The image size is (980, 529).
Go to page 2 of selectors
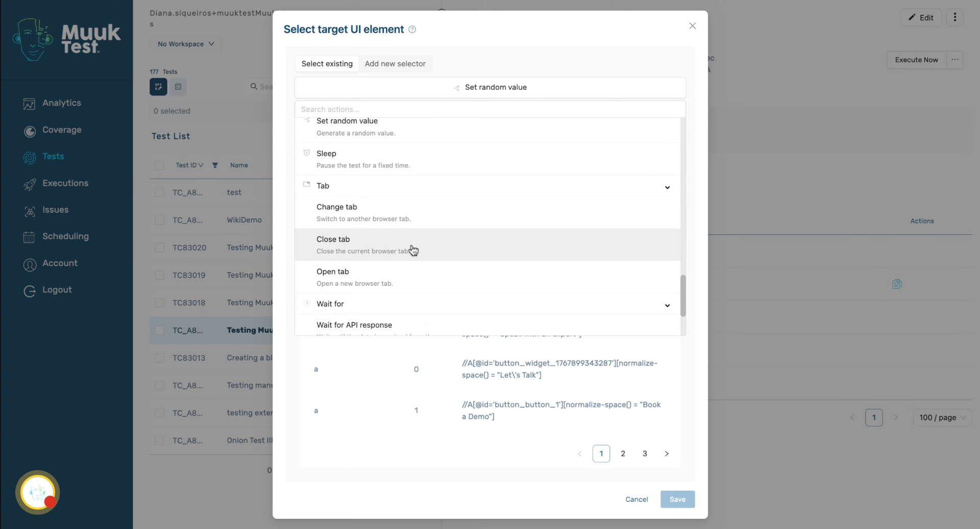tap(623, 453)
